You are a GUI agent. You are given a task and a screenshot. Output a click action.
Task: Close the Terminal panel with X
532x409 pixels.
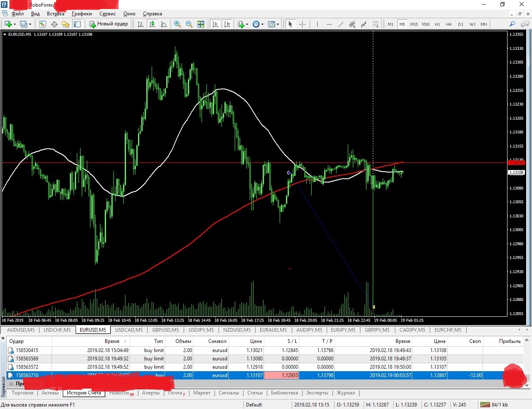pos(3,339)
